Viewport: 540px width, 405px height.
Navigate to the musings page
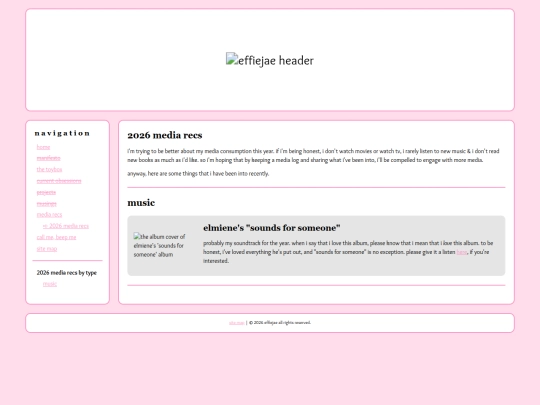coord(46,204)
